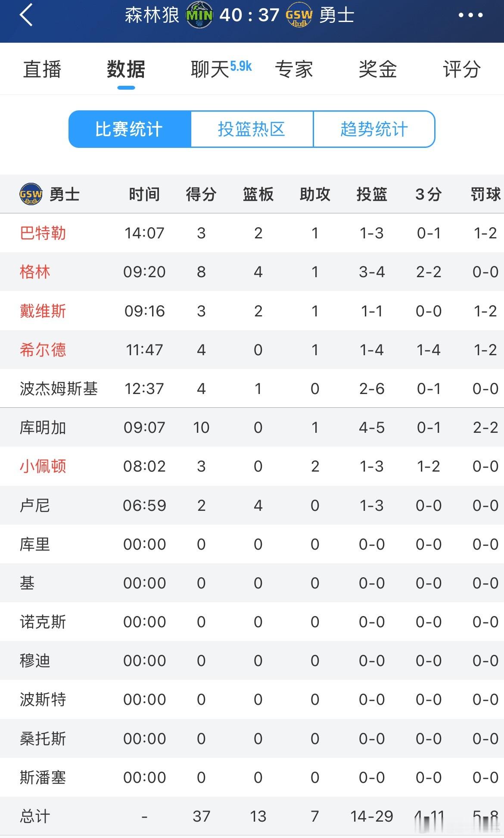This screenshot has height=838, width=504.
Task: Open the three-dot more options menu
Action: pos(470,15)
